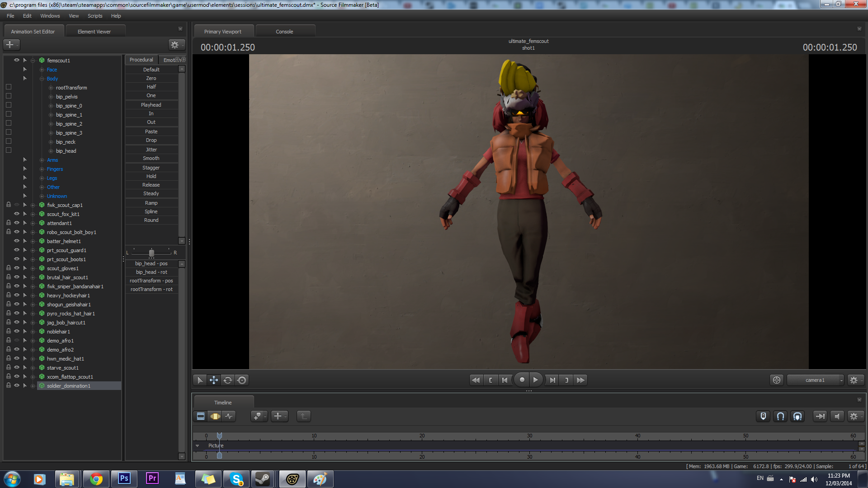Check the box next to rootTransform

(x=8, y=87)
